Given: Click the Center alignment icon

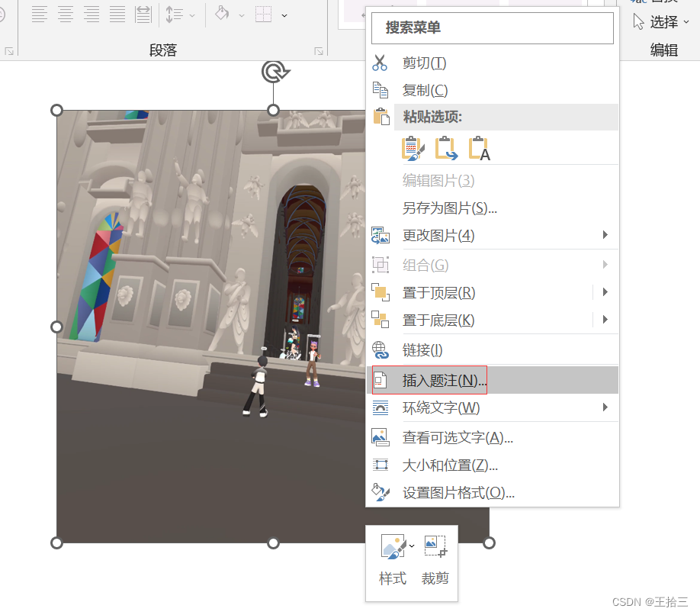Looking at the screenshot, I should coord(65,14).
